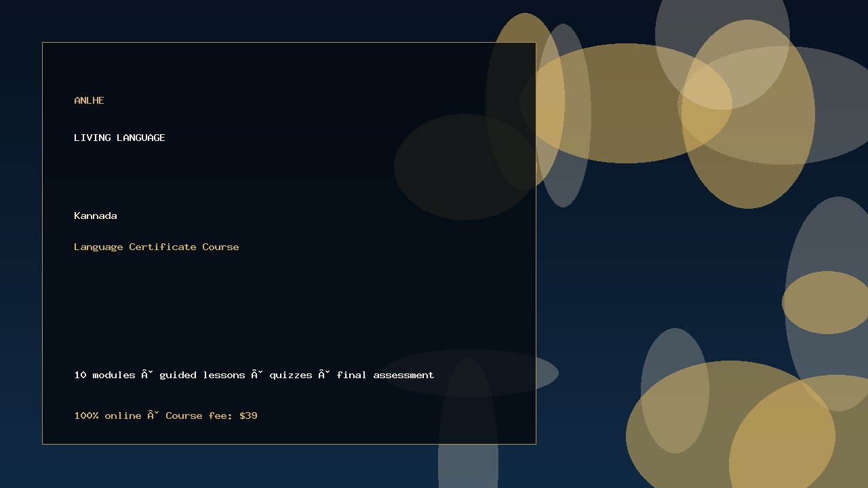Click the 10 modules guided lessons line

click(x=254, y=375)
